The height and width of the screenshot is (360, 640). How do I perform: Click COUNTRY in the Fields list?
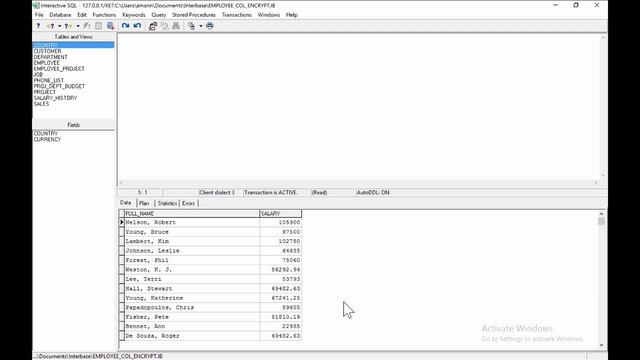tap(46, 133)
